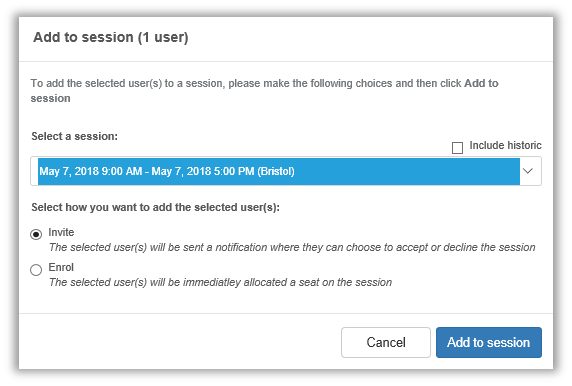Click the Invite option label
572x386 pixels.
pos(61,232)
